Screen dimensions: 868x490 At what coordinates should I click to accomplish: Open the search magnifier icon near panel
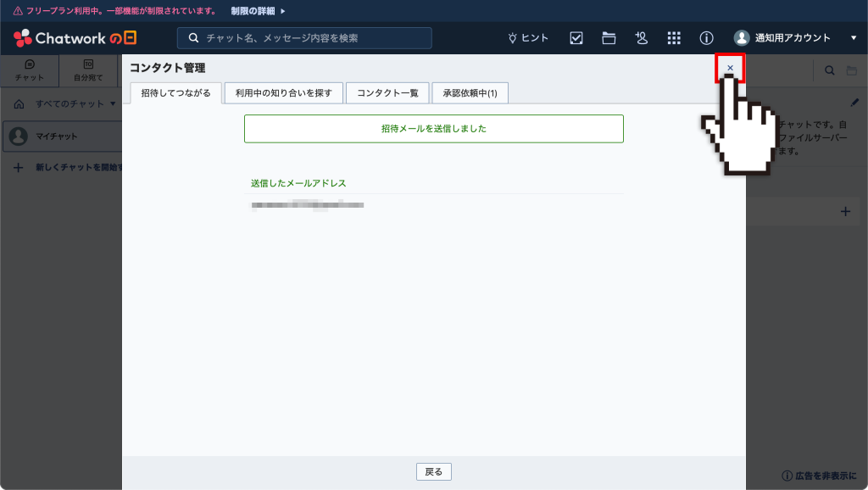click(829, 70)
